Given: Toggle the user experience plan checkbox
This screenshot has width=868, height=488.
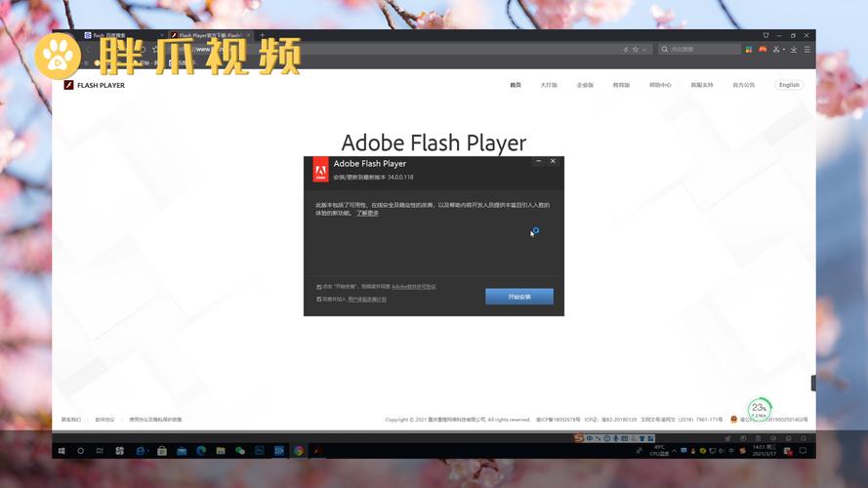Looking at the screenshot, I should 319,300.
